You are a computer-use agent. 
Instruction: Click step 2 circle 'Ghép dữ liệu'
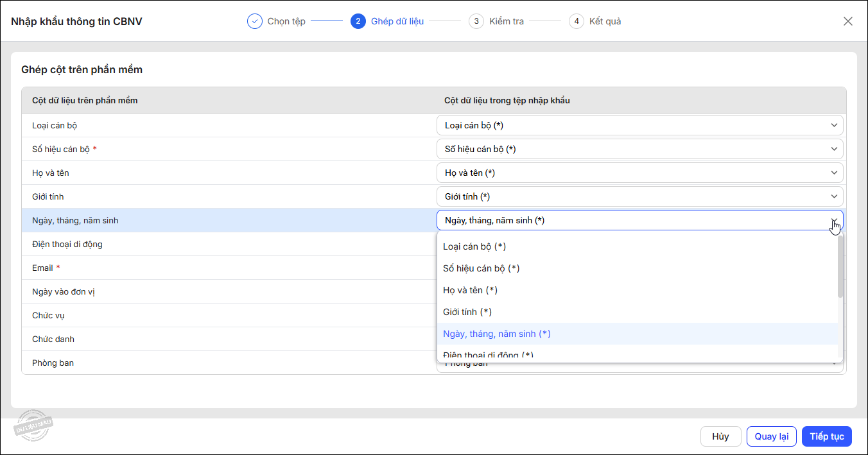point(358,21)
